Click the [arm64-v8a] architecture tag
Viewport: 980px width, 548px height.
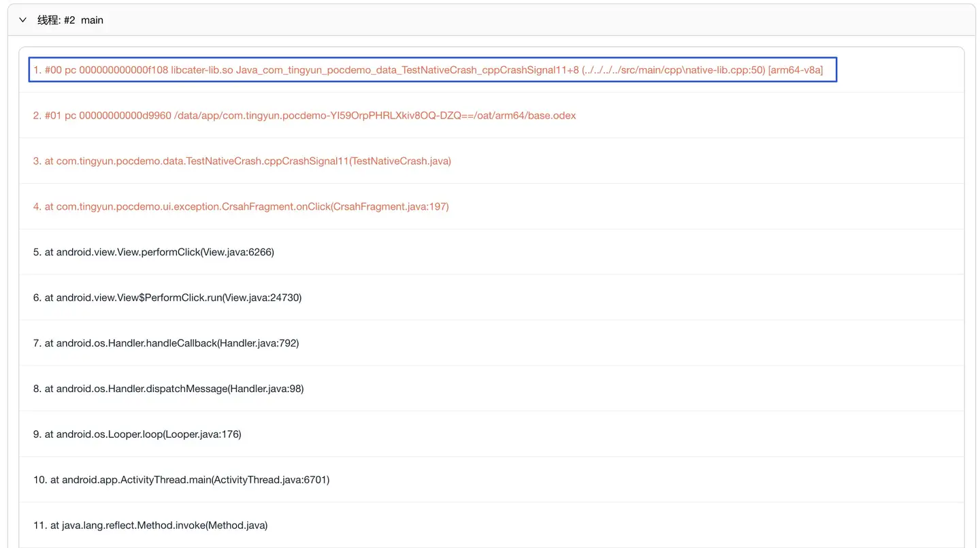coord(795,70)
